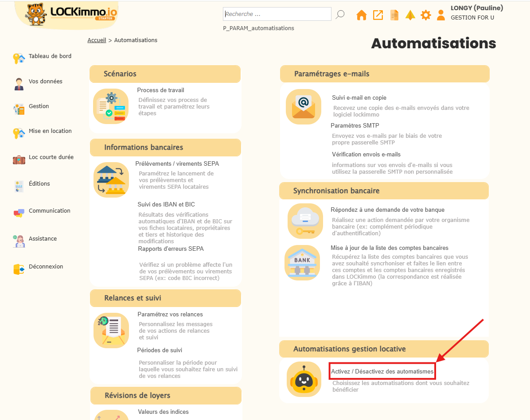Click the magnifying glass search icon

[340, 15]
